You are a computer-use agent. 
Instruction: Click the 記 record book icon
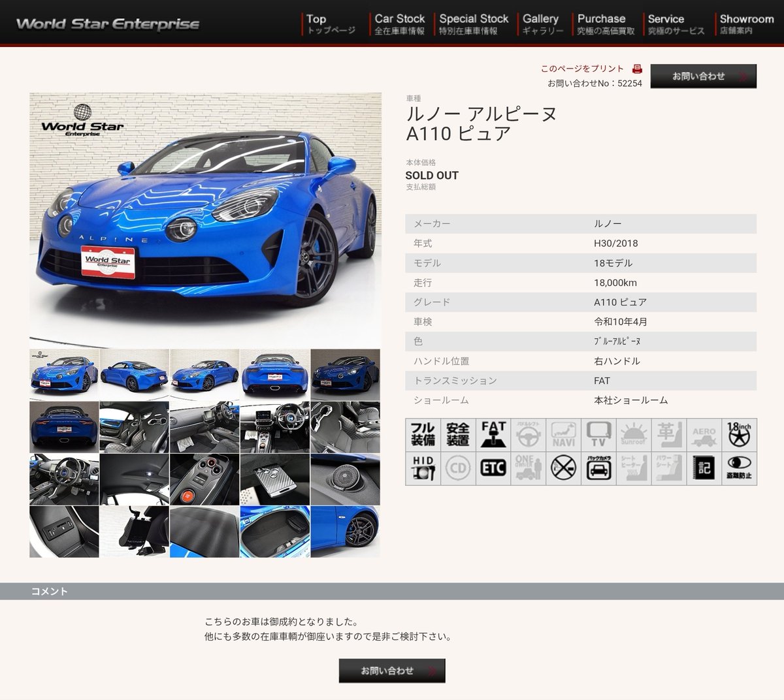tap(704, 468)
